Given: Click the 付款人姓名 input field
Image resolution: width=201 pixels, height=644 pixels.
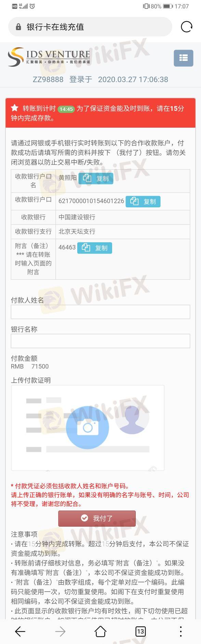Looking at the screenshot, I should 100,312.
